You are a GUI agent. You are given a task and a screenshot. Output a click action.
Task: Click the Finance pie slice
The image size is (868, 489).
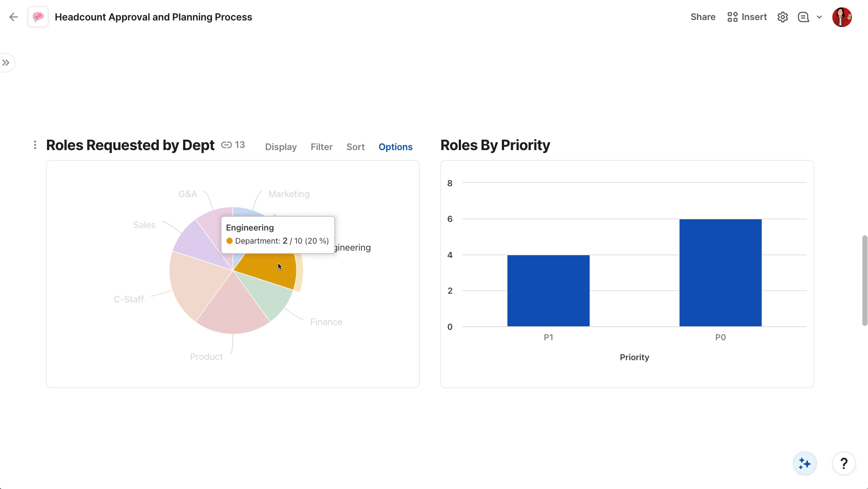tap(267, 298)
